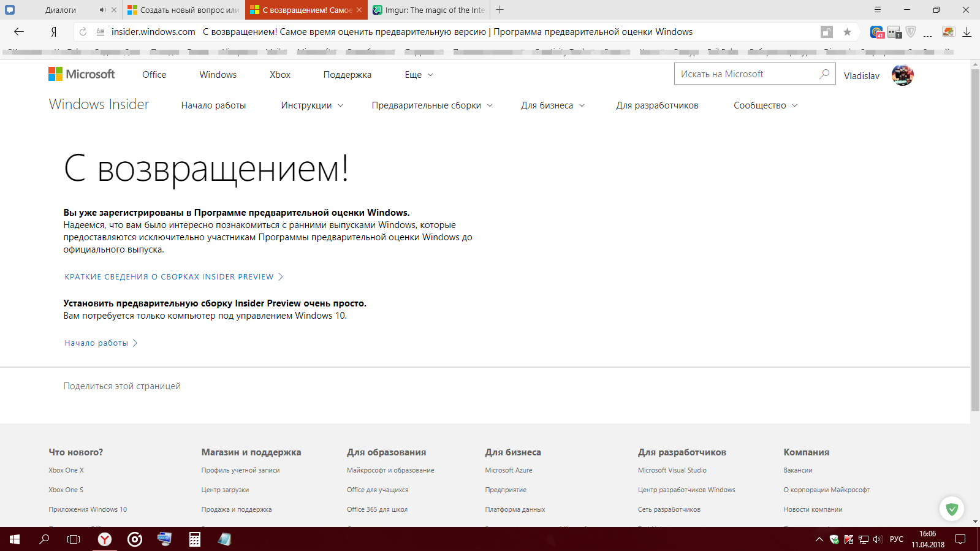Screen dimensions: 980x551
Task: Open the Microsoft Azure footer link
Action: (509, 470)
